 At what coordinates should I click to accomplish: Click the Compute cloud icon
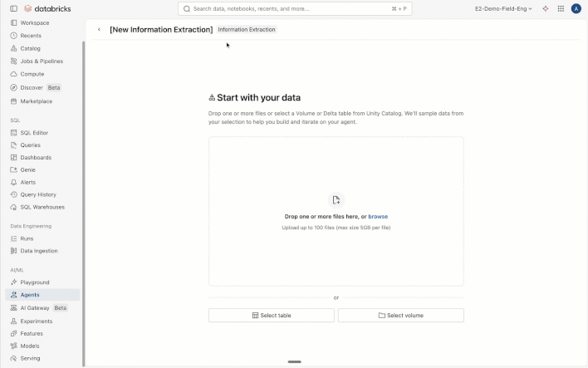coord(14,74)
